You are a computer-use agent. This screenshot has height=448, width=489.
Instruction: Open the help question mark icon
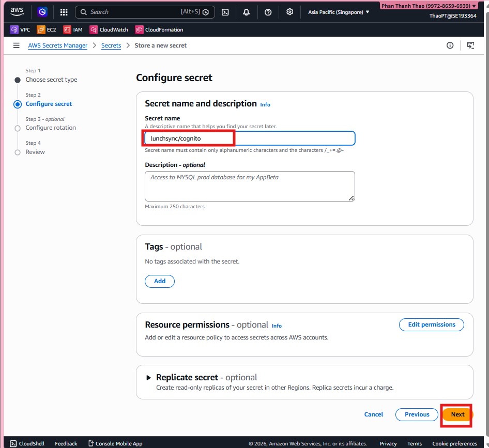[x=268, y=12]
